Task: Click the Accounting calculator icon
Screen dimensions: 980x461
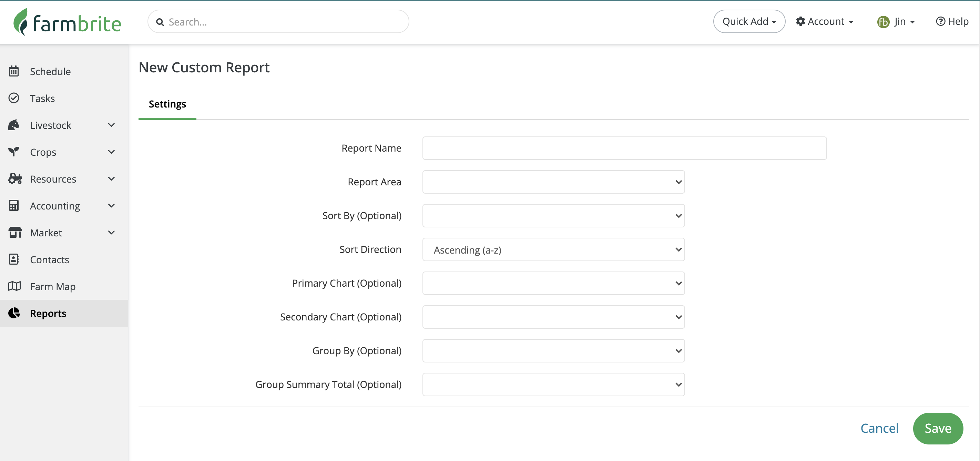Action: (14, 206)
